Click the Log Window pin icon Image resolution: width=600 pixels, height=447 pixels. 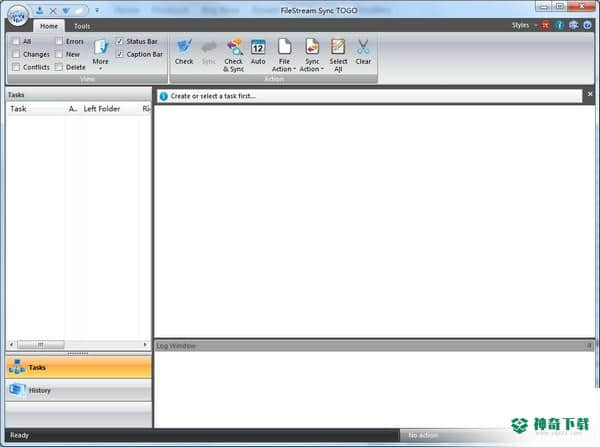coord(589,345)
